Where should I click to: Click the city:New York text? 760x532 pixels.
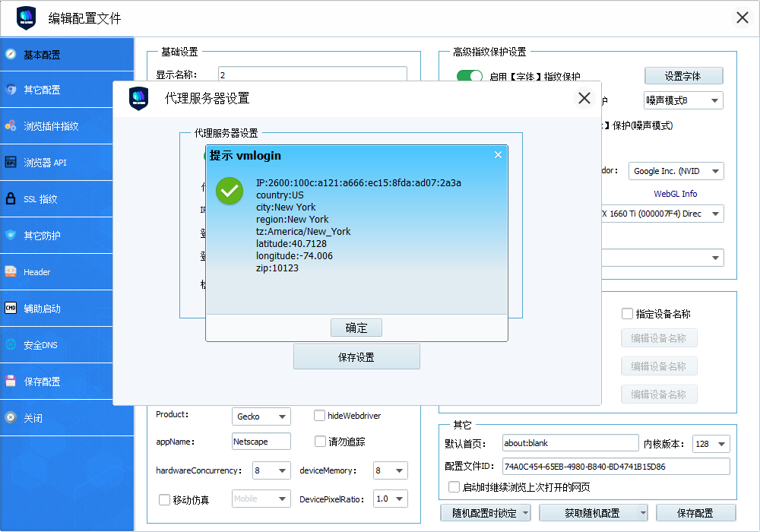tap(286, 207)
